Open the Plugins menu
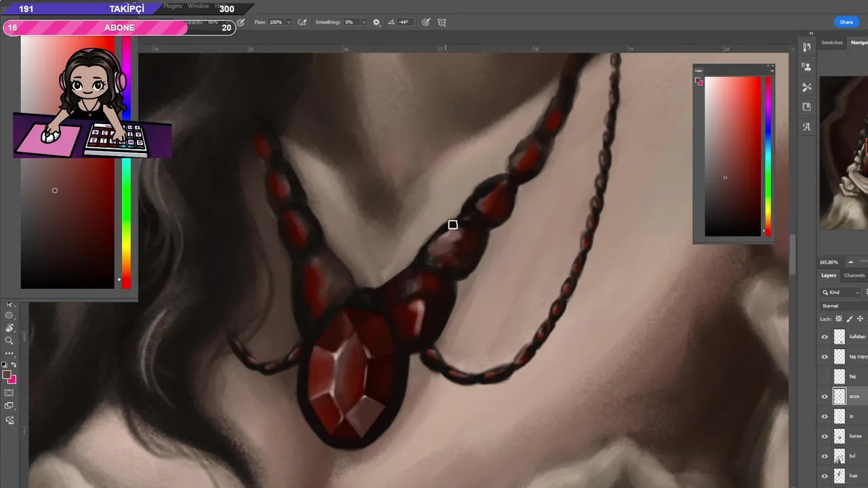The image size is (868, 488). coord(173,6)
